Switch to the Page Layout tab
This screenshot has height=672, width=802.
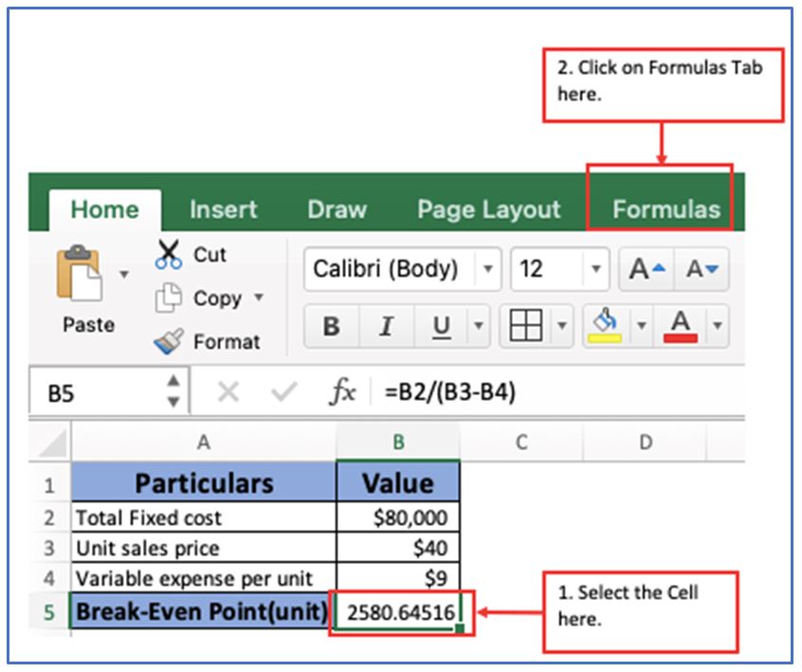(x=489, y=210)
